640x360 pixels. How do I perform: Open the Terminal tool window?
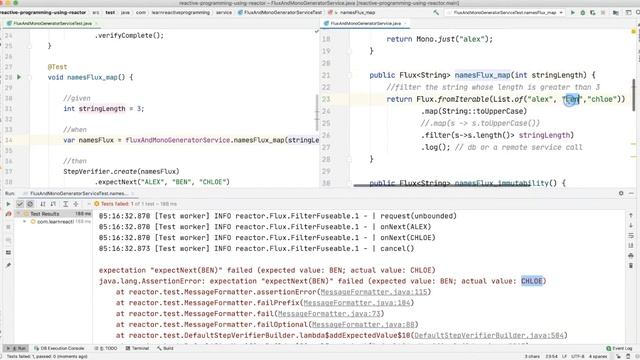137,348
